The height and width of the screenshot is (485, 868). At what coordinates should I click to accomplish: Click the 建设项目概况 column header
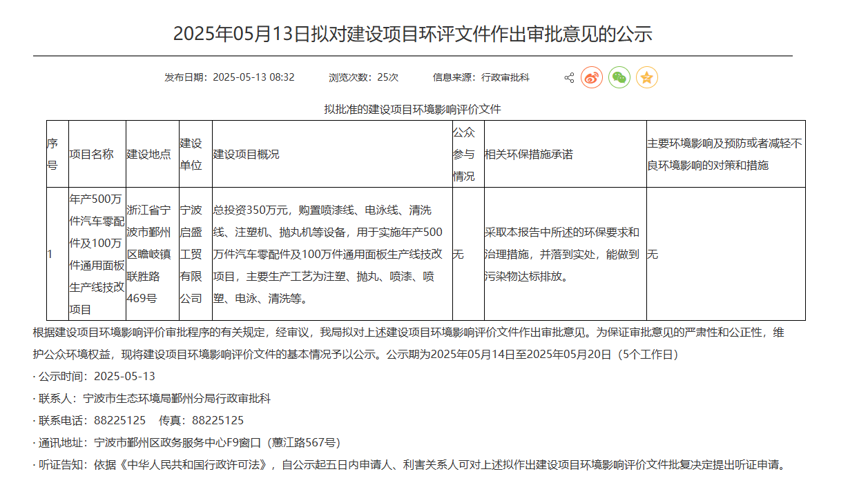(x=332, y=154)
